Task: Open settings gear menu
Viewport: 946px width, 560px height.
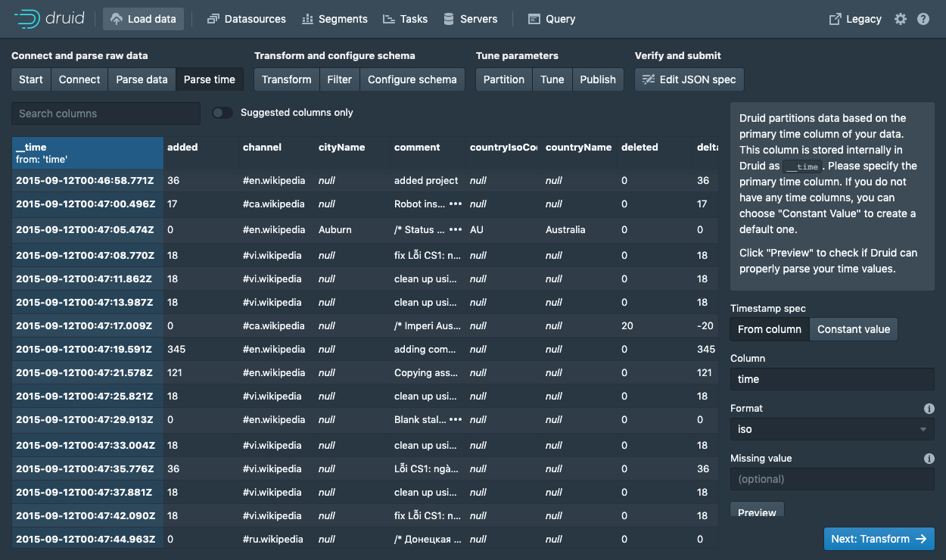Action: (x=901, y=19)
